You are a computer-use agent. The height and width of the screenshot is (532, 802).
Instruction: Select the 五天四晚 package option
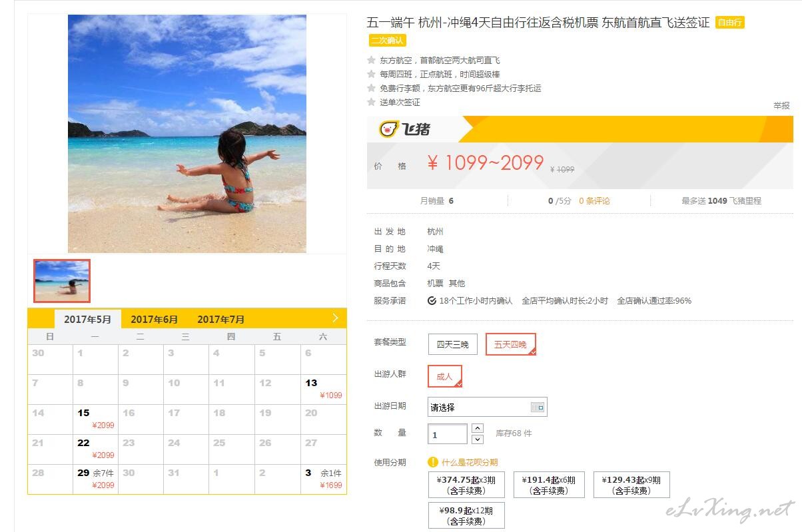tap(510, 344)
